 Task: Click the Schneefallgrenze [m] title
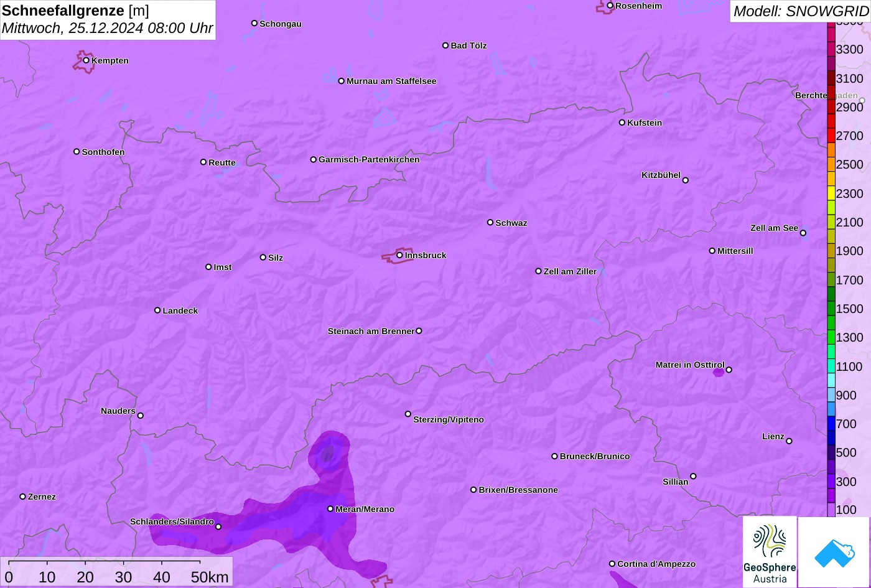(76, 11)
